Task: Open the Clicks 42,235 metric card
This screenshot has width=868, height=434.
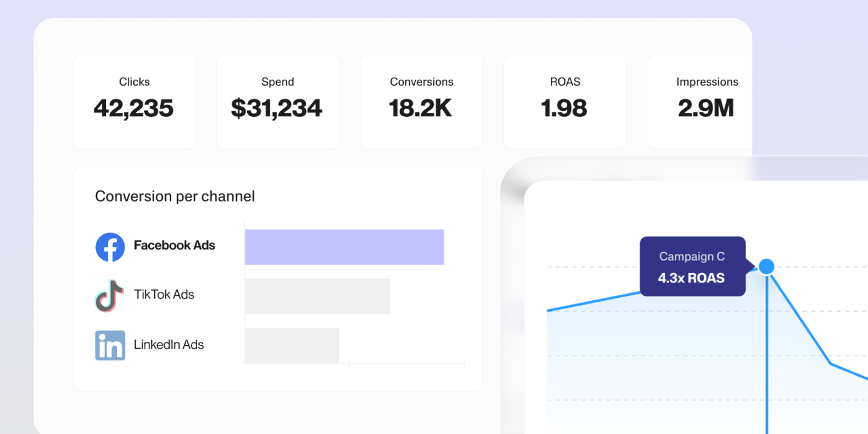Action: click(x=134, y=102)
